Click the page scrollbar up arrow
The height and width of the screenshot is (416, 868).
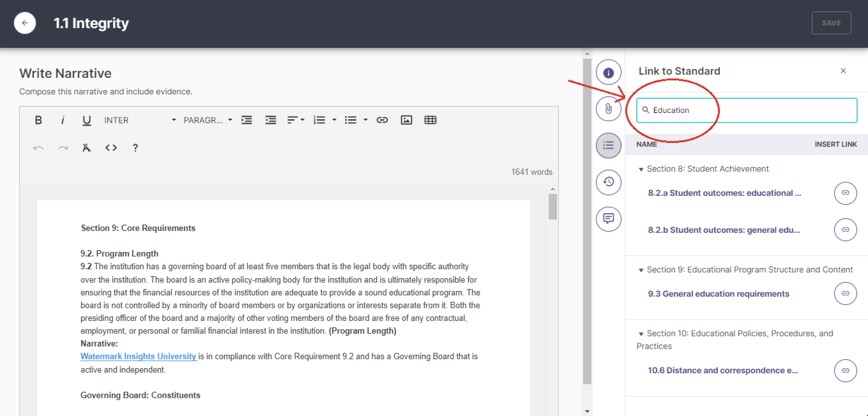click(x=587, y=54)
